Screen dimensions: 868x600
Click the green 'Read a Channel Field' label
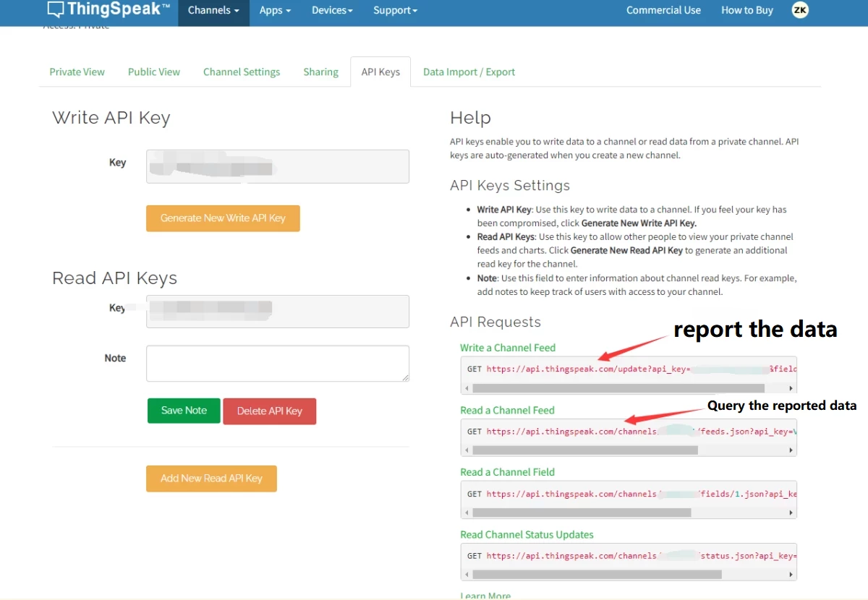tap(507, 472)
